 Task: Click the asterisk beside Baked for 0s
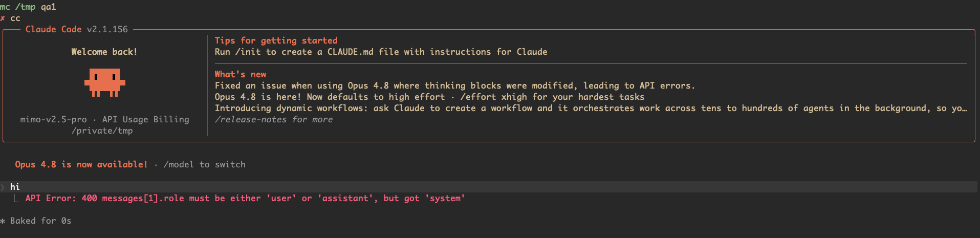coord(3,221)
